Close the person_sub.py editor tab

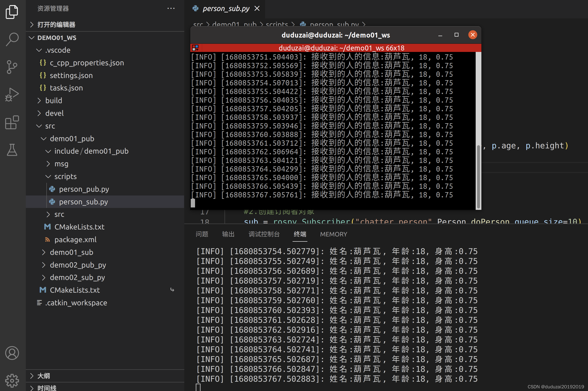pos(257,8)
